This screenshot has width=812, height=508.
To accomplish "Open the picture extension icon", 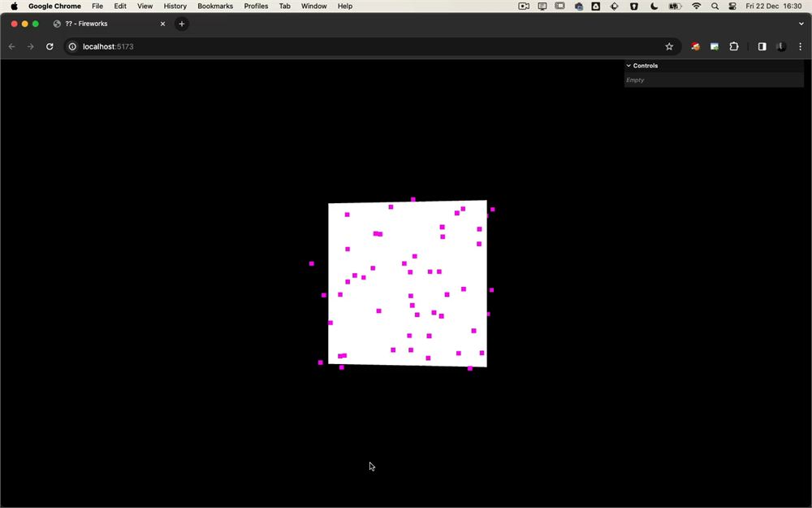I will 715,46.
